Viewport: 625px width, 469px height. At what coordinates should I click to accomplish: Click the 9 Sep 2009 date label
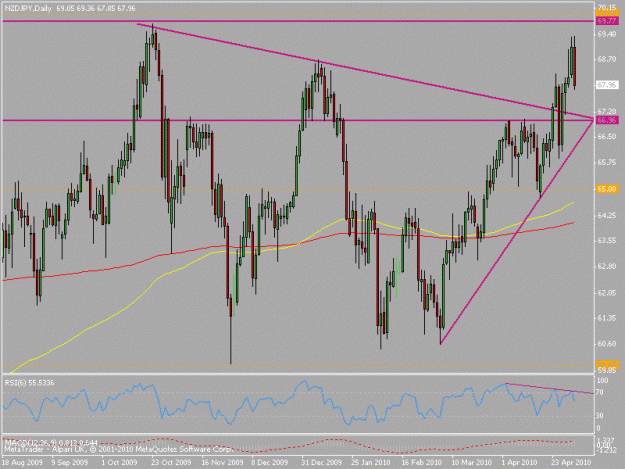tap(70, 463)
